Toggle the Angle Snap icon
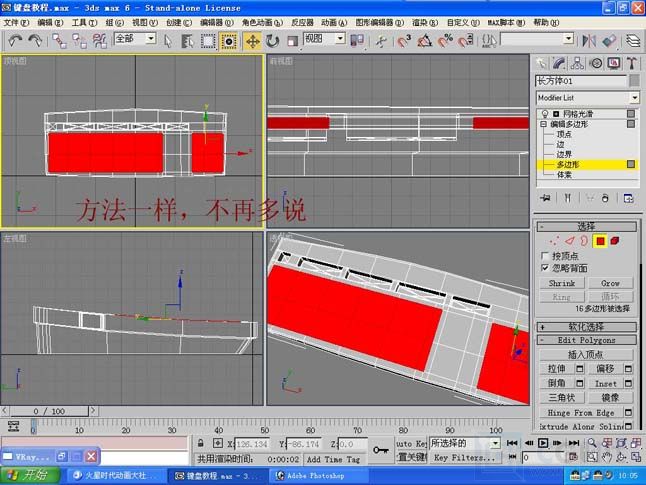This screenshot has height=485, width=646. [x=425, y=41]
